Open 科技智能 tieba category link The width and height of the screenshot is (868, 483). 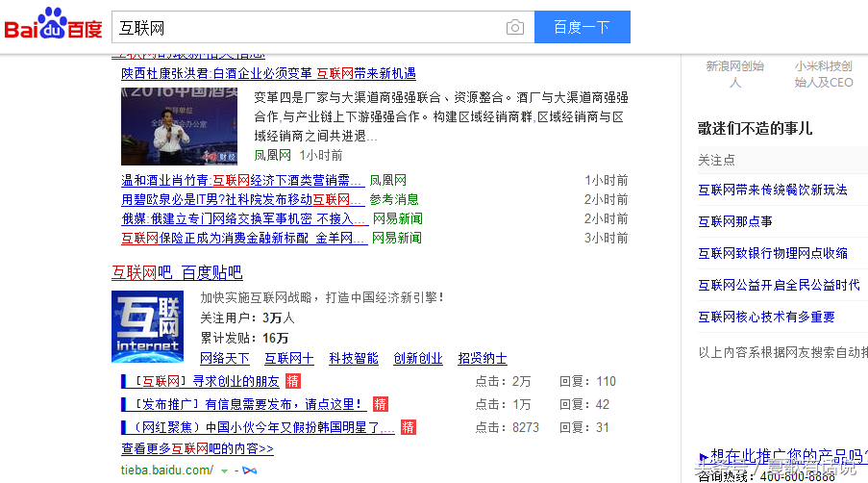pyautogui.click(x=354, y=358)
